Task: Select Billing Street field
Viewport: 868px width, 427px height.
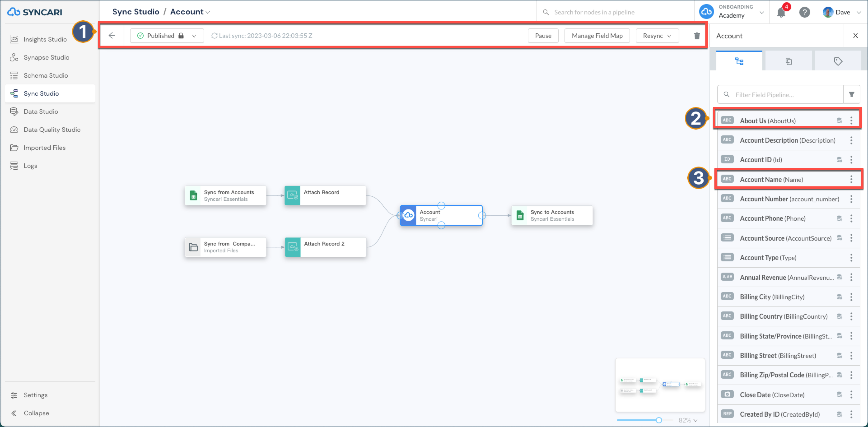Action: pyautogui.click(x=788, y=355)
